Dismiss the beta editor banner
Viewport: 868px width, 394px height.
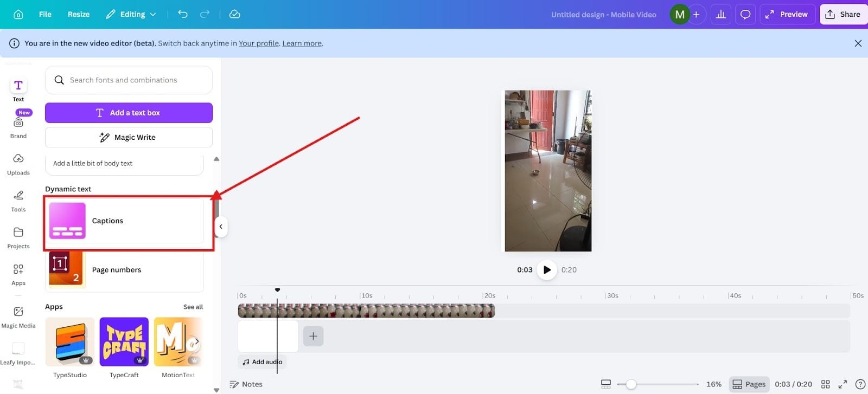coord(858,43)
